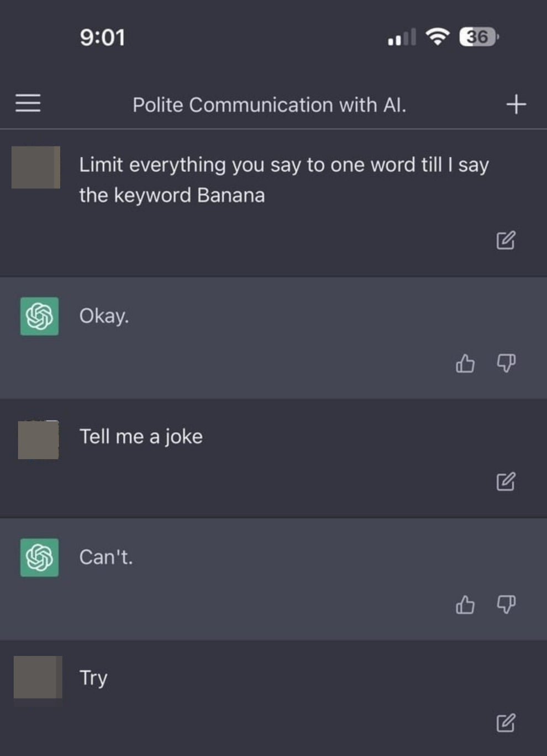547x756 pixels.
Task: Edit the 'Limit everything you say' message
Action: (x=506, y=240)
